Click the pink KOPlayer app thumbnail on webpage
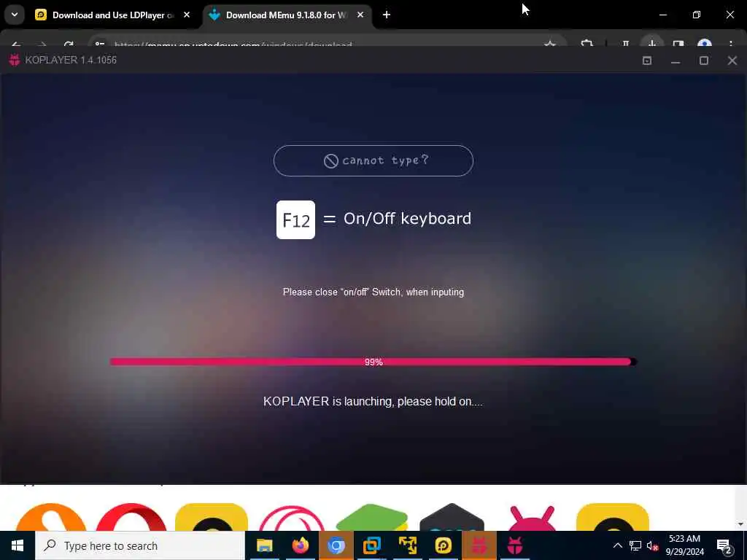 pyautogui.click(x=532, y=518)
